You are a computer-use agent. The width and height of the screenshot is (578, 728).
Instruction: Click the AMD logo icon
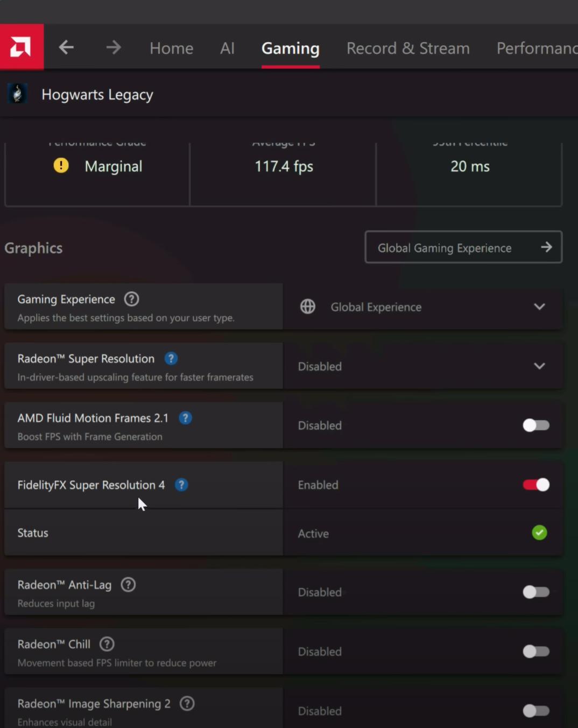(22, 47)
